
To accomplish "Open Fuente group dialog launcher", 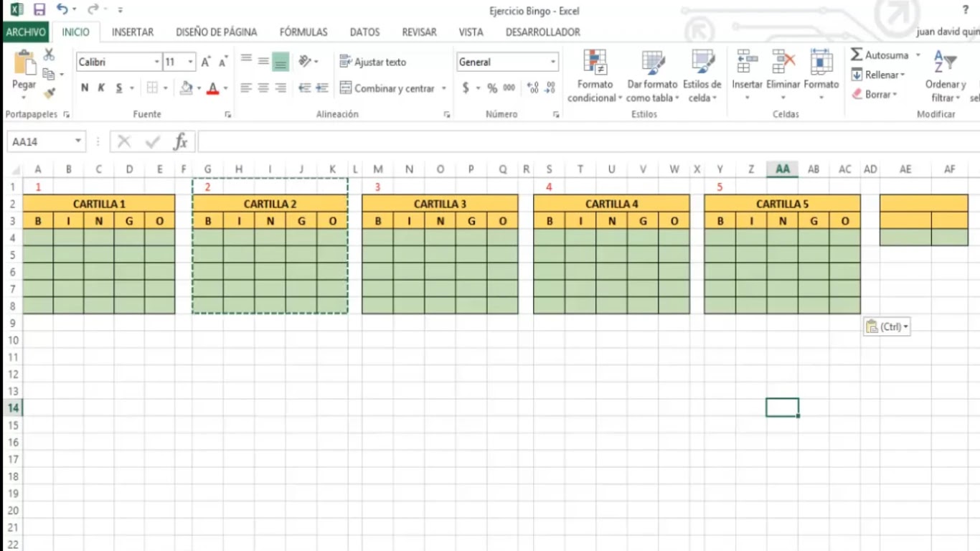I will click(228, 115).
